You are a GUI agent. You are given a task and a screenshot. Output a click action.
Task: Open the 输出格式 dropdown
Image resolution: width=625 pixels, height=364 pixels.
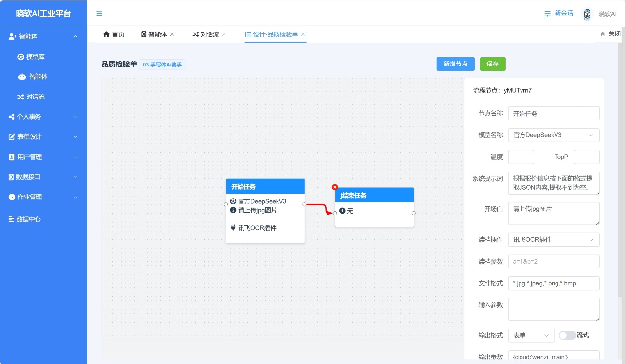[531, 335]
